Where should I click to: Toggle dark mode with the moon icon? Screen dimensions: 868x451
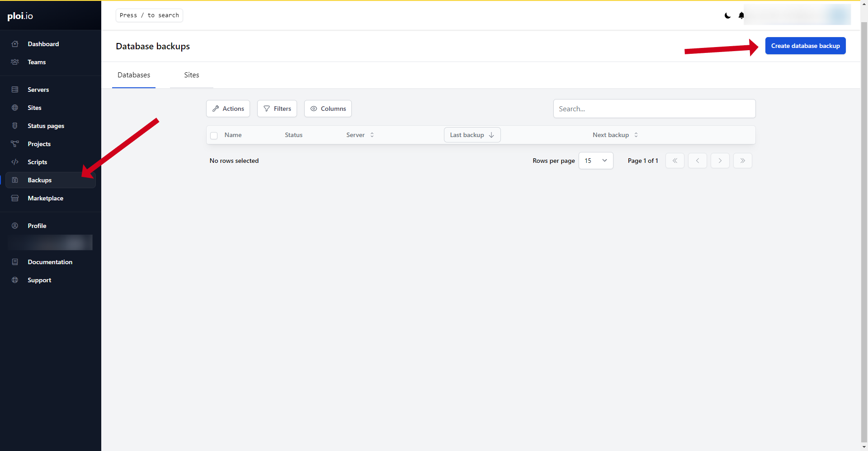click(727, 15)
